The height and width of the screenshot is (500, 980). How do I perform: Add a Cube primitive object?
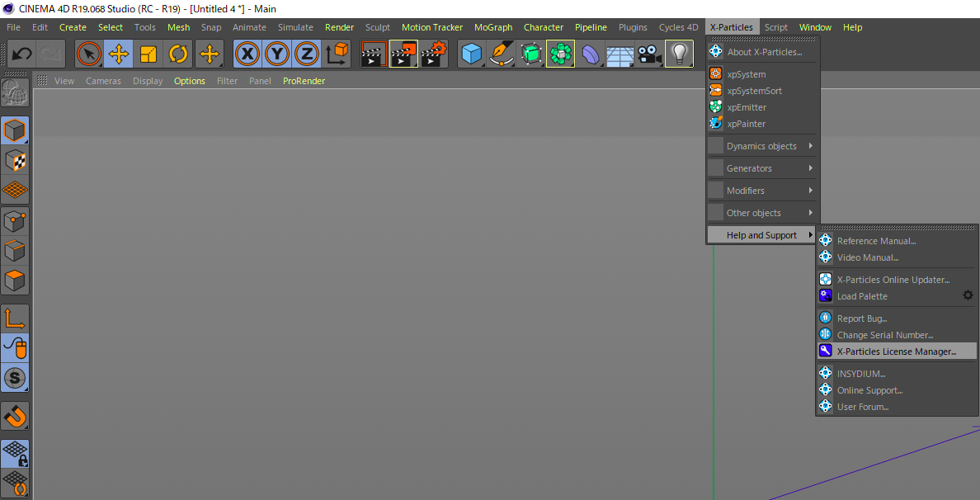[x=472, y=54]
